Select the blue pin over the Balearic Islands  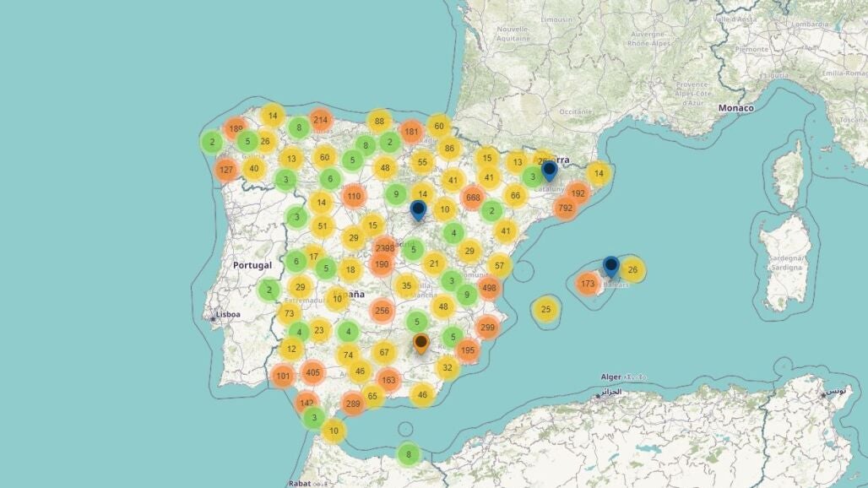pos(610,268)
